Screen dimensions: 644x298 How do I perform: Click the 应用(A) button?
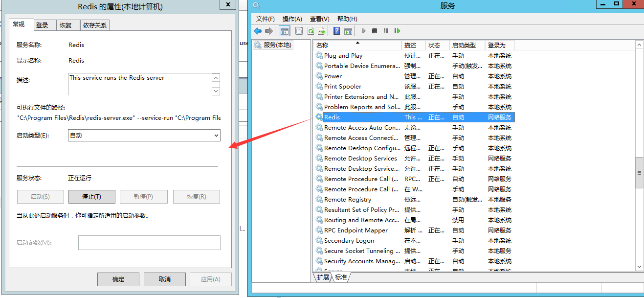click(210, 279)
